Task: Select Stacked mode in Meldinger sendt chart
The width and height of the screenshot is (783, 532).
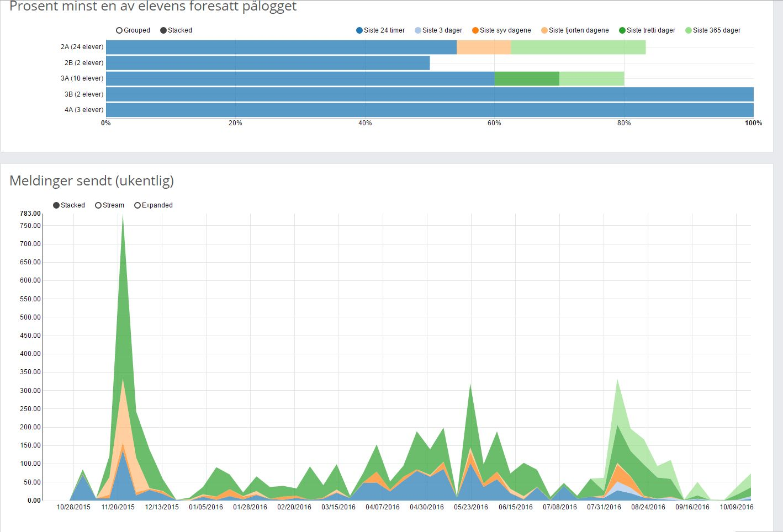Action: point(69,205)
